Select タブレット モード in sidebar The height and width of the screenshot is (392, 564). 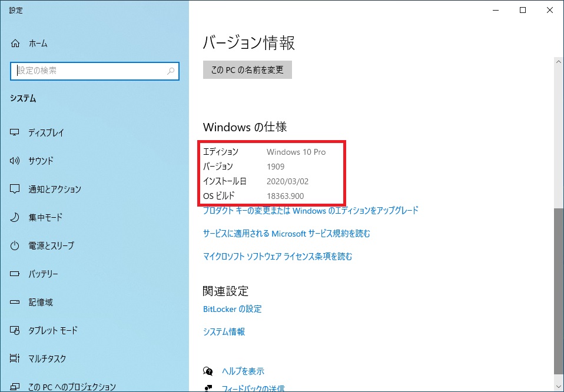(x=53, y=331)
